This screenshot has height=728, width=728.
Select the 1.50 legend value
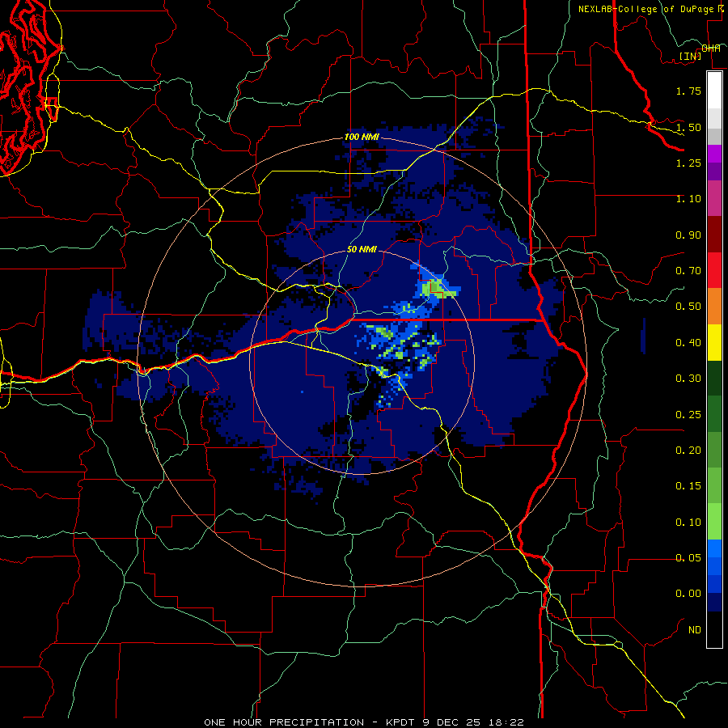(x=688, y=127)
